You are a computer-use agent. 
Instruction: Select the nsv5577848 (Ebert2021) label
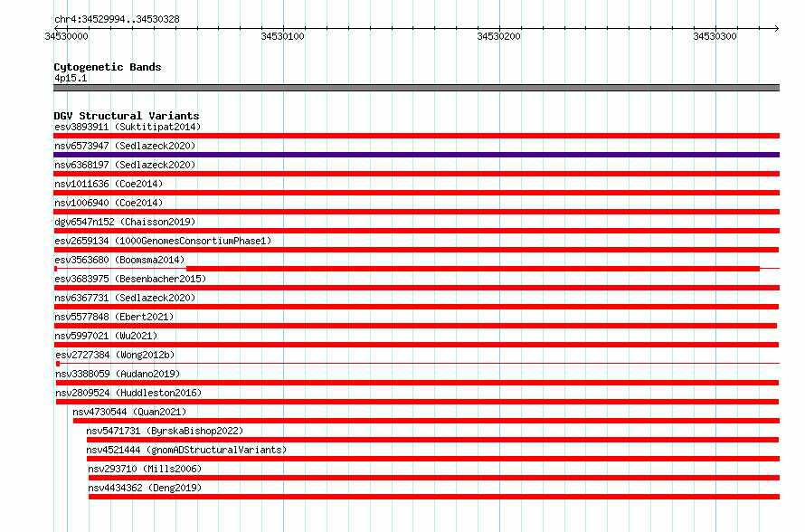[114, 317]
